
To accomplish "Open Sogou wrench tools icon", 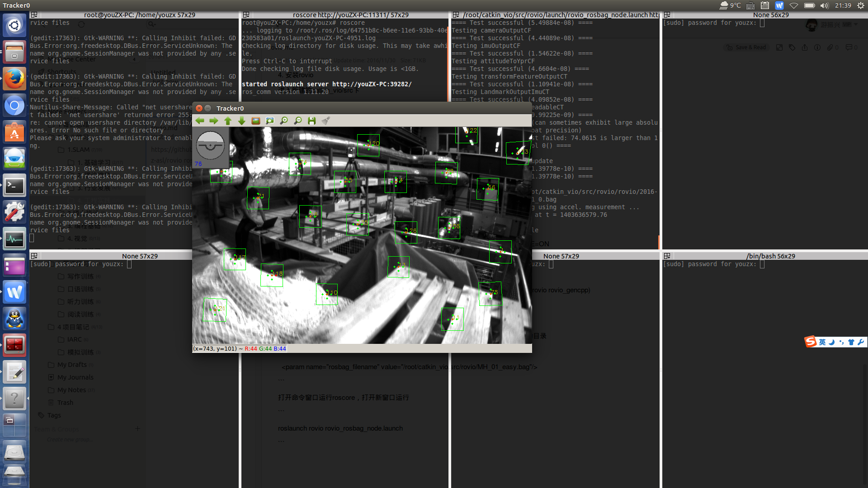I will [x=860, y=342].
